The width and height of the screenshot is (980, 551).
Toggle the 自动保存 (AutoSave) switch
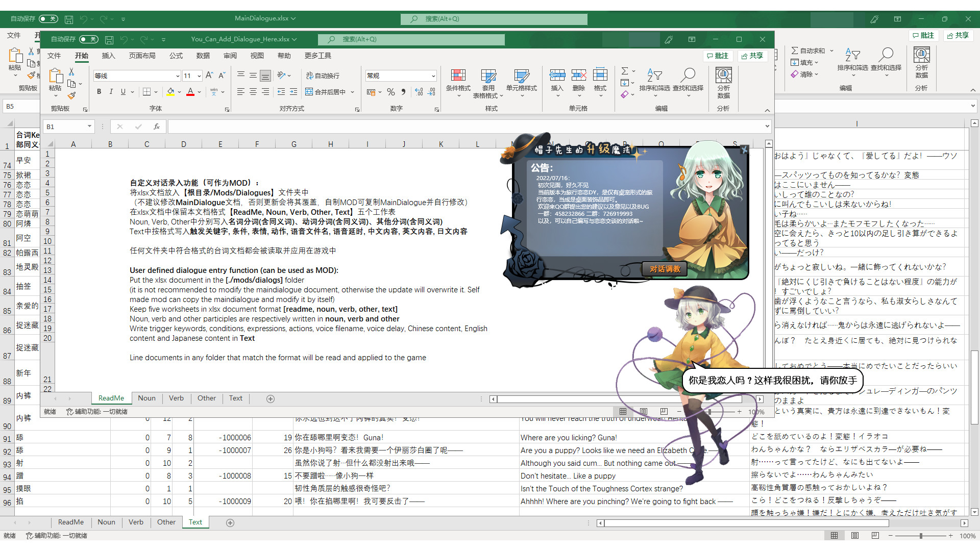[88, 39]
